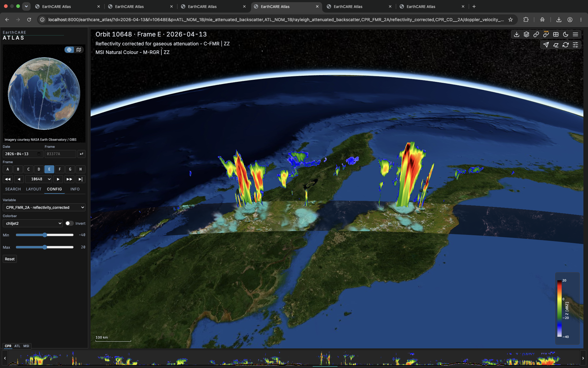Open the sliders settings icon
588x368 pixels.
pos(575,45)
